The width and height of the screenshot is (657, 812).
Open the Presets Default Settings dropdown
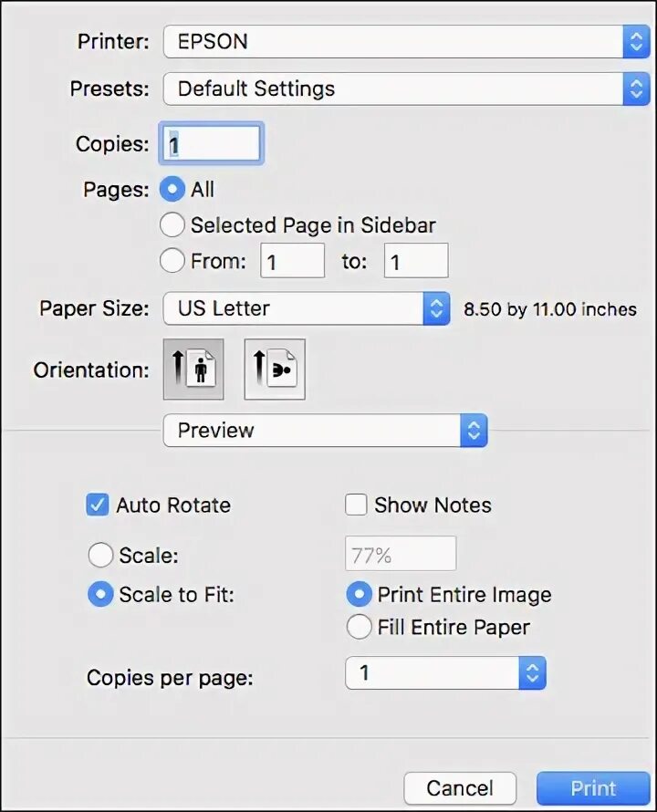coord(406,88)
